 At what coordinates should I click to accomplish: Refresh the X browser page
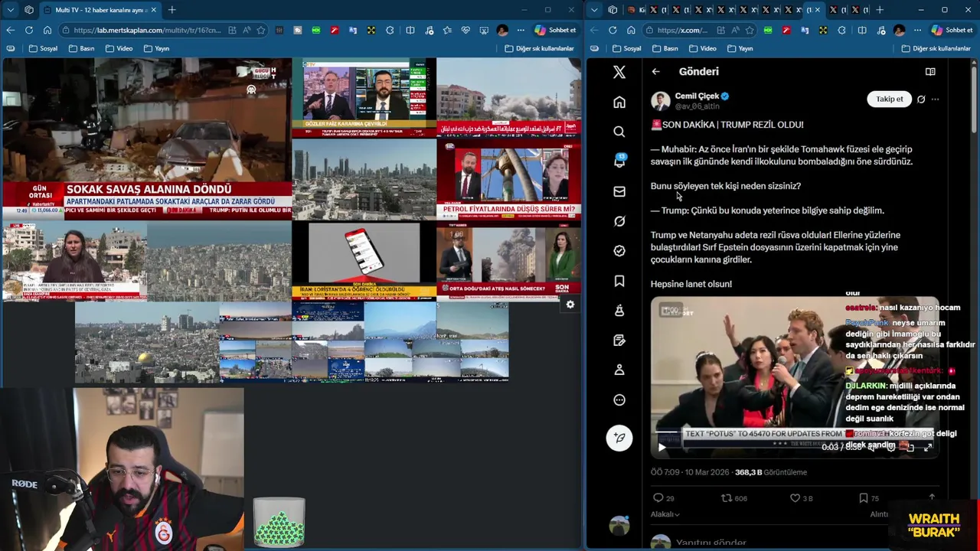point(612,30)
